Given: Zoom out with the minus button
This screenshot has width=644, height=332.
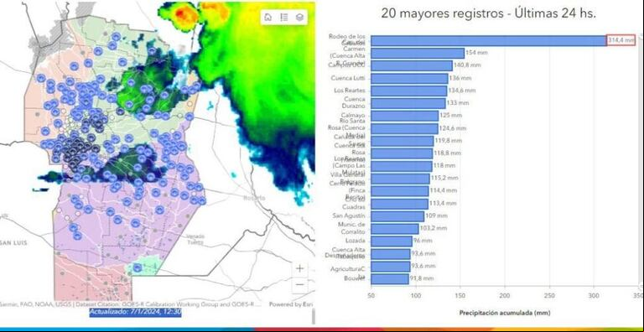Looking at the screenshot, I should click(300, 284).
